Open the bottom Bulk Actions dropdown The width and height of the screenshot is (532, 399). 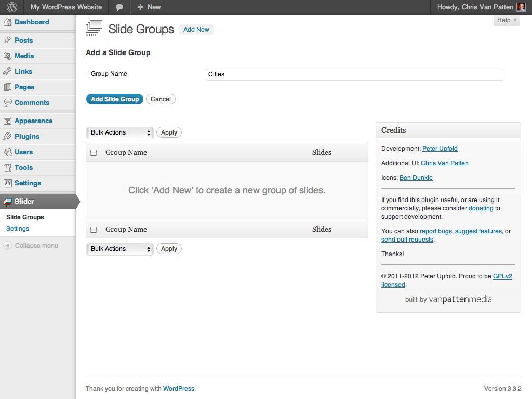(120, 249)
